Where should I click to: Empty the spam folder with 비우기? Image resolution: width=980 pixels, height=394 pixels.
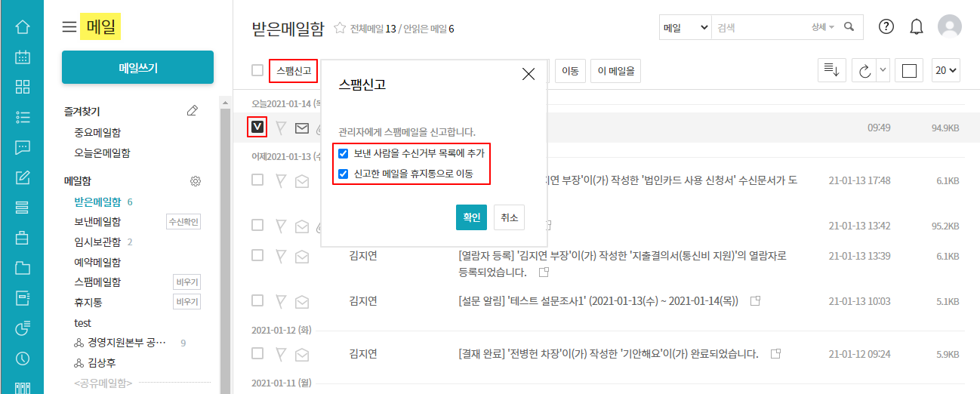point(186,282)
